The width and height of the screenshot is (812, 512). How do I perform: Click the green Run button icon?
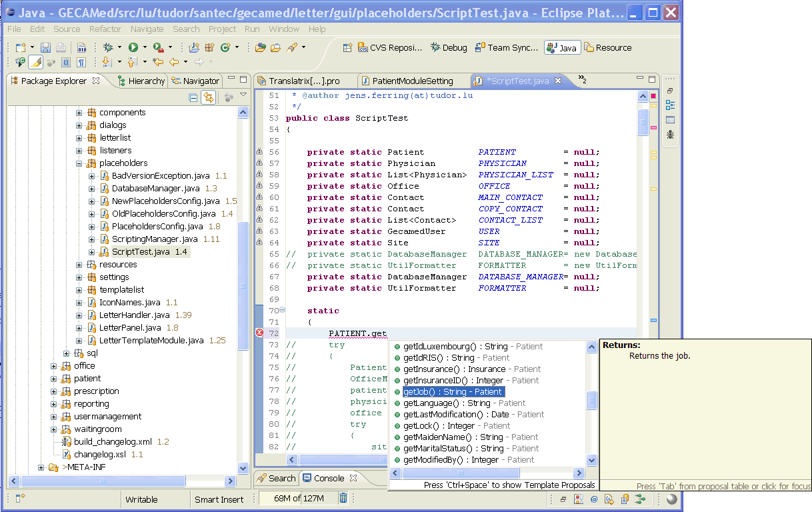coord(133,47)
